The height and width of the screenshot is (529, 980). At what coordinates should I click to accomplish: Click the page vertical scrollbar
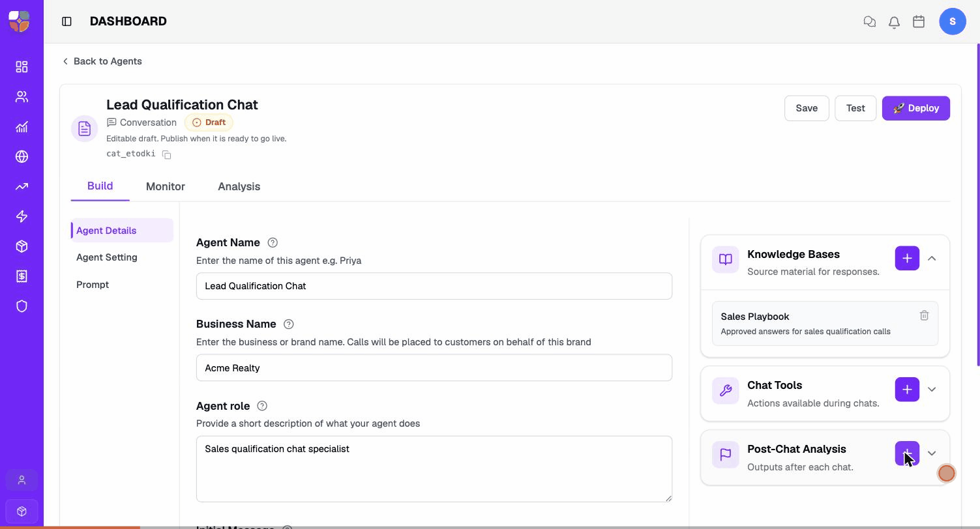click(x=977, y=205)
